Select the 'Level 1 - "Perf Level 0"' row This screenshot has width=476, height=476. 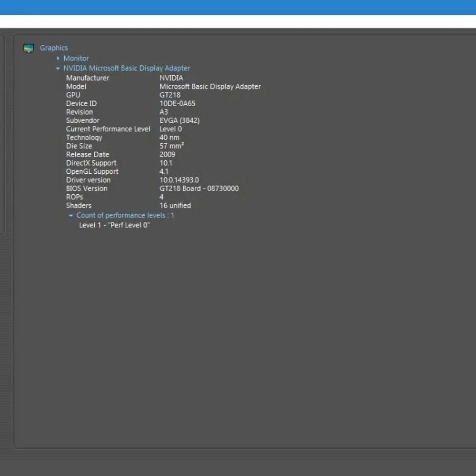pyautogui.click(x=114, y=225)
